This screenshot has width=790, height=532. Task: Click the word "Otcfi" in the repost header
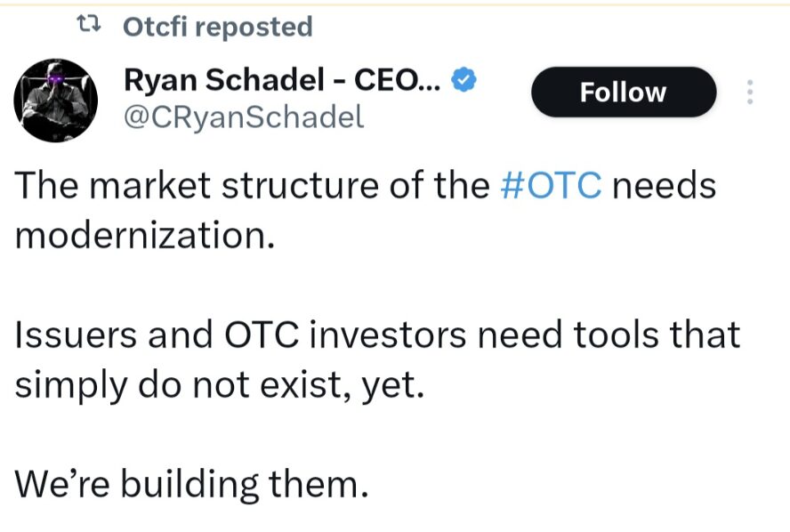[154, 28]
